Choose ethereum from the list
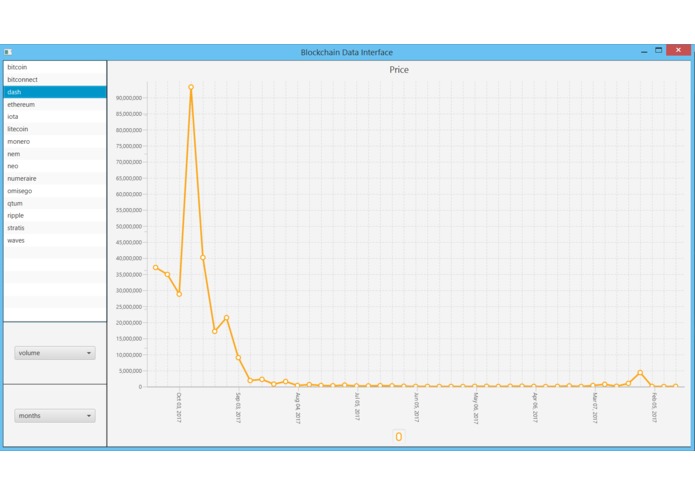The image size is (695, 494). coord(55,104)
